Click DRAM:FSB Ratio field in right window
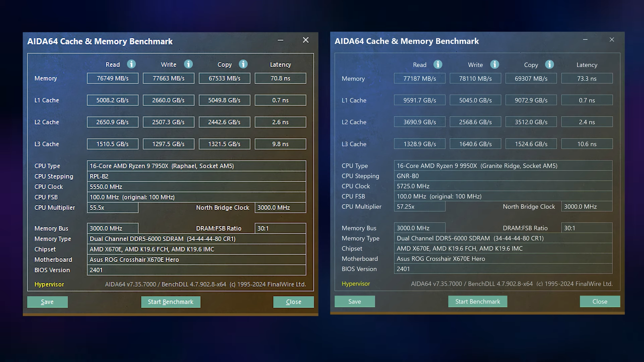The image size is (644, 362). [587, 228]
